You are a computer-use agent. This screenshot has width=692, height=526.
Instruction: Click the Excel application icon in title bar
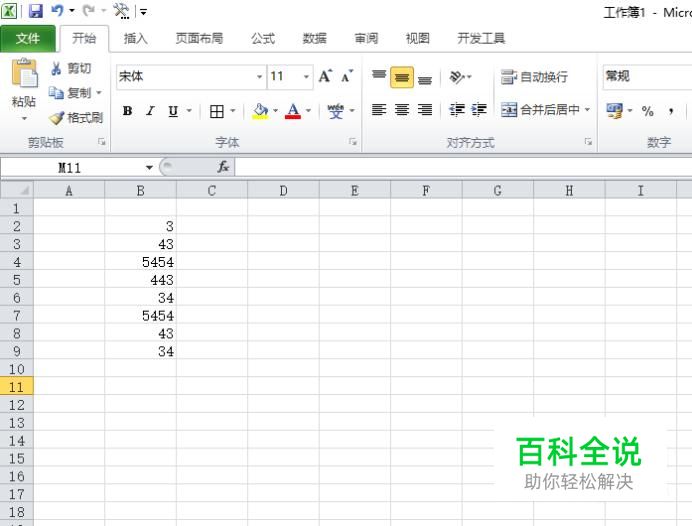point(8,10)
